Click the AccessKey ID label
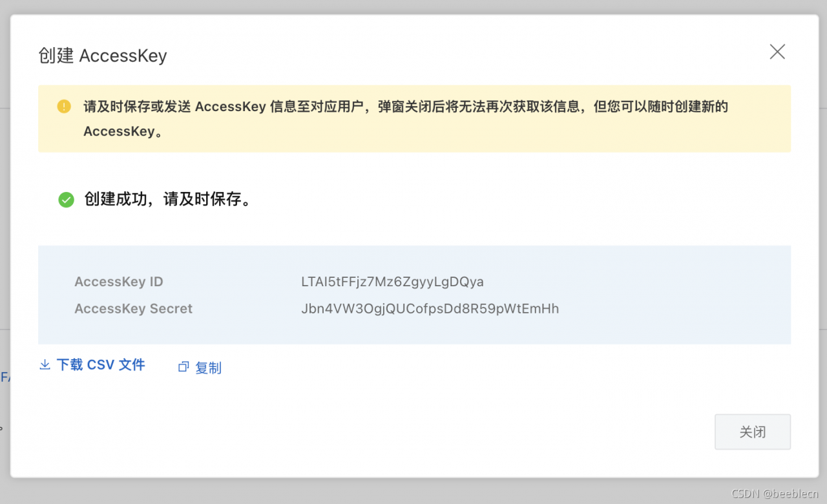Image resolution: width=827 pixels, height=504 pixels. click(119, 282)
